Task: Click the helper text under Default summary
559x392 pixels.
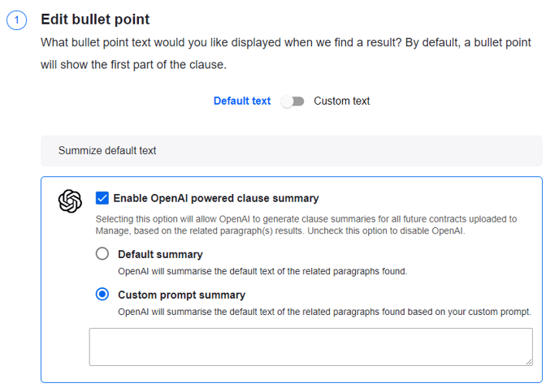Action: [262, 271]
